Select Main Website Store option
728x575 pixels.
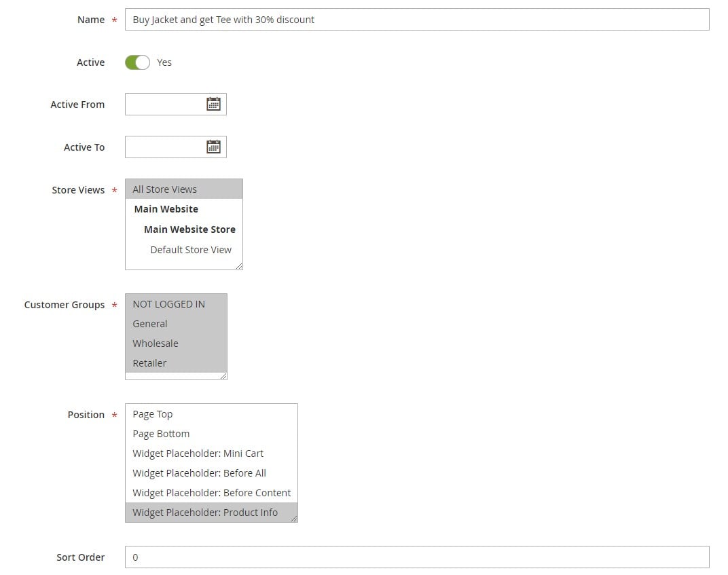pos(184,229)
